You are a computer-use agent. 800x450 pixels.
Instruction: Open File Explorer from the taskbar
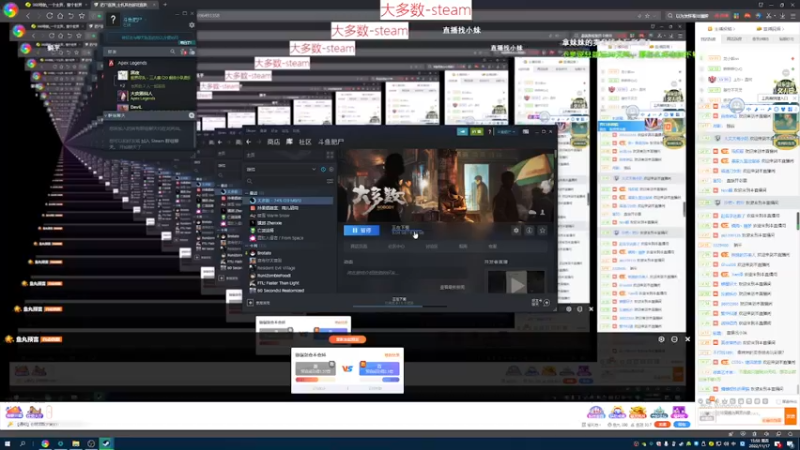point(76,444)
